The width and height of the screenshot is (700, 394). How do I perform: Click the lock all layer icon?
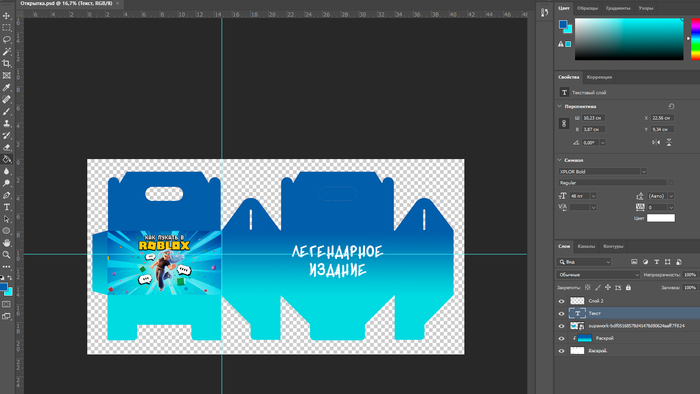coord(628,288)
